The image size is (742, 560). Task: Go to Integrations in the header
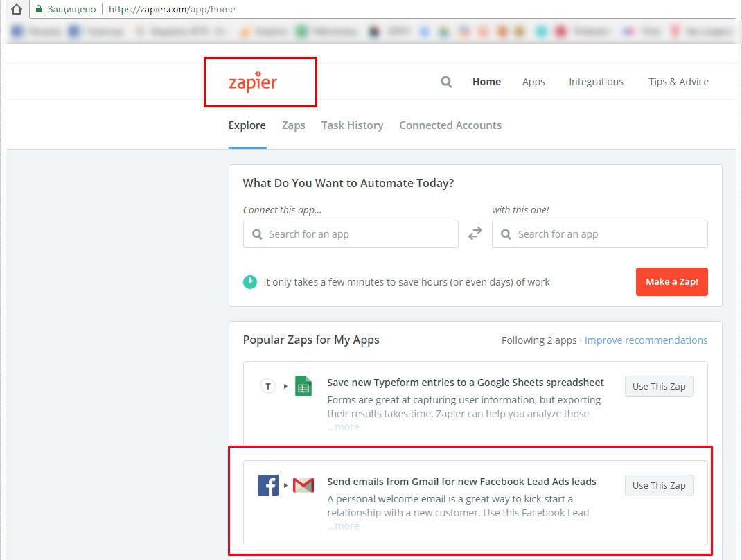click(x=596, y=82)
